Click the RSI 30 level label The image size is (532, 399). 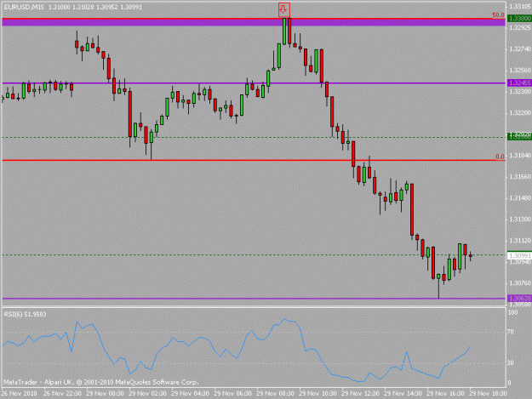click(510, 362)
